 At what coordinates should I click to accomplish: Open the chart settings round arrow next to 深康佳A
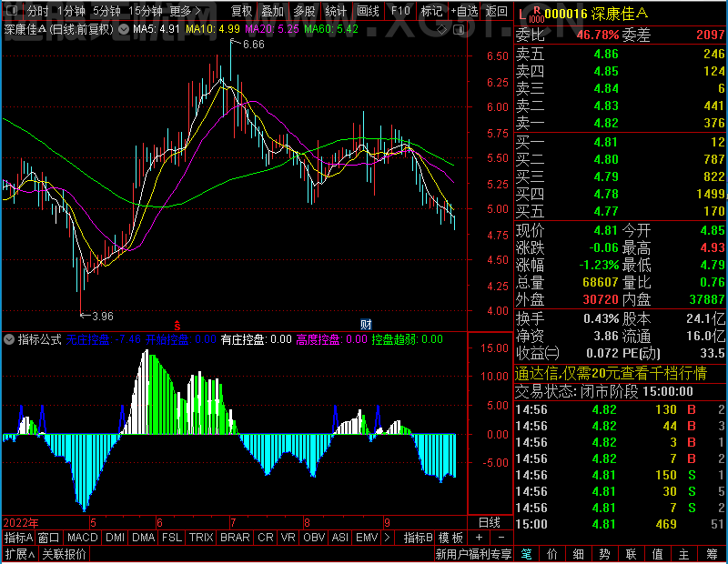coord(124,29)
